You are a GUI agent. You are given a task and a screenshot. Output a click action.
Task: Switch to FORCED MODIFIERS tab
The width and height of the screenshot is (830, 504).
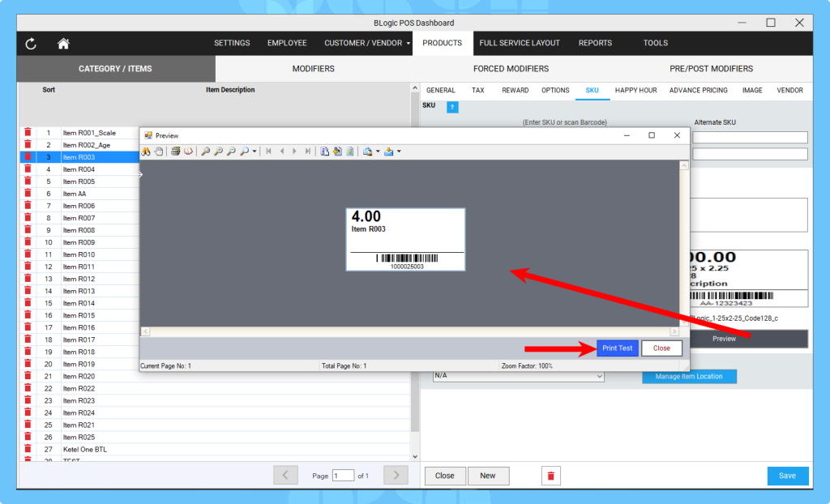pos(511,69)
